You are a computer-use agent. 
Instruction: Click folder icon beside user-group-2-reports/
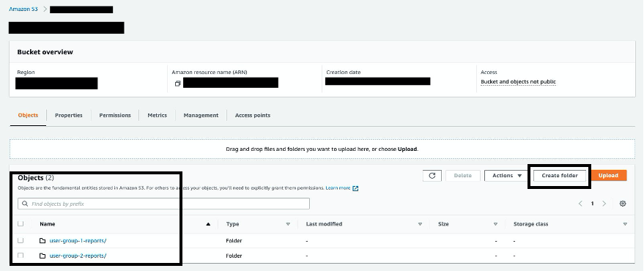pos(42,256)
